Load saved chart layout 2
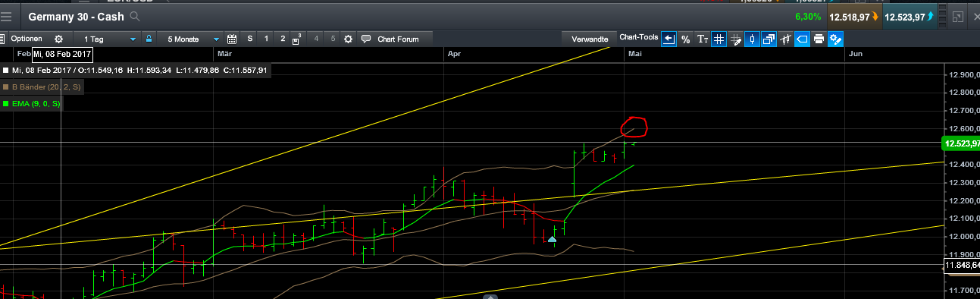The image size is (980, 299). tap(283, 39)
